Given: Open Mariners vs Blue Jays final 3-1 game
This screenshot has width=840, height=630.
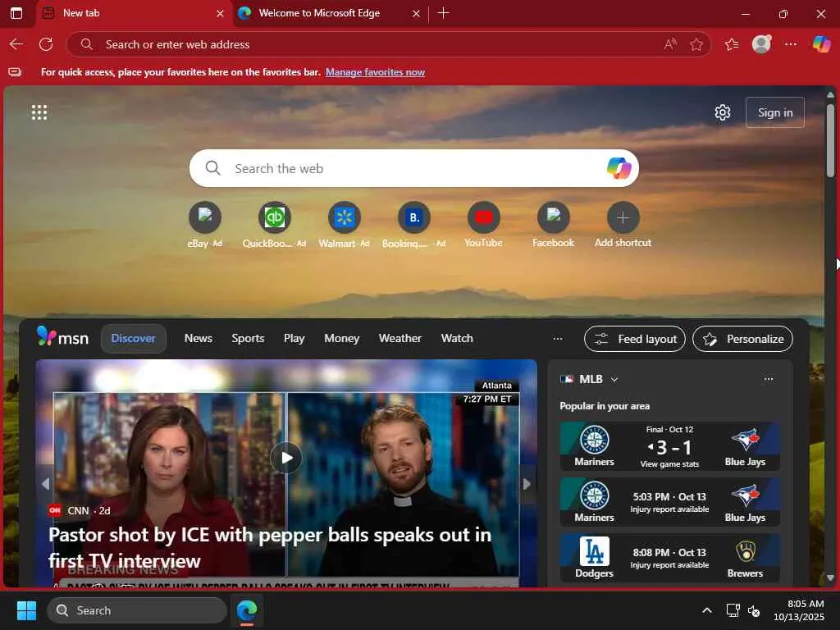Looking at the screenshot, I should click(669, 446).
